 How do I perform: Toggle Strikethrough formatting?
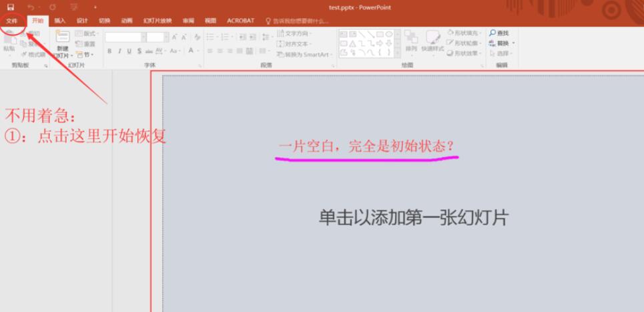[149, 51]
